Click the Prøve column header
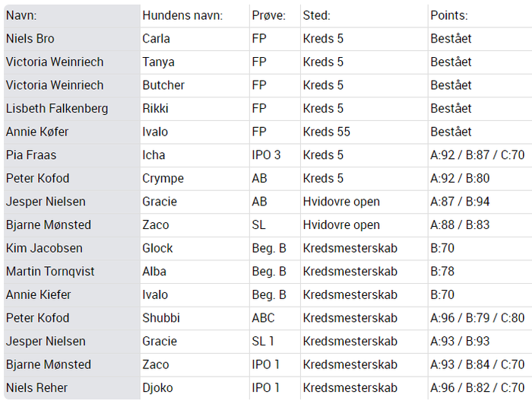The width and height of the screenshot is (532, 401). 275,16
